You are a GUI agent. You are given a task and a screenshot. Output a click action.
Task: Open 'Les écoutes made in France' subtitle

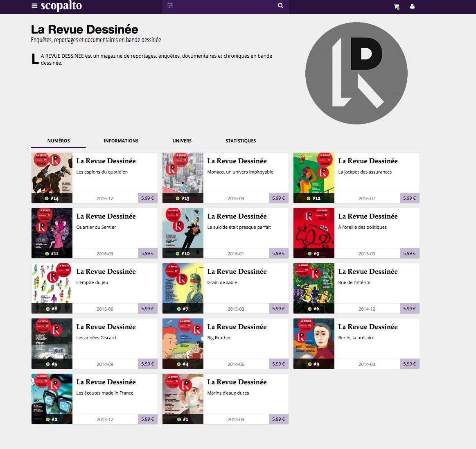pyautogui.click(x=105, y=393)
